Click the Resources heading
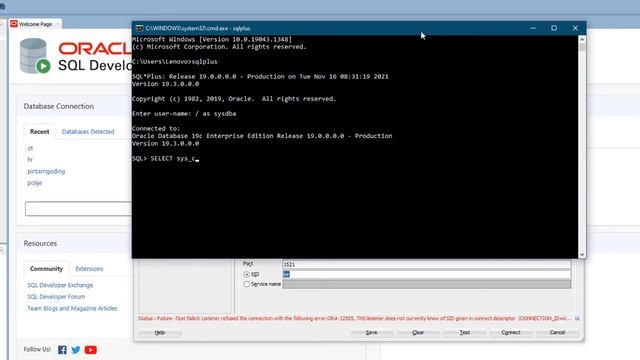The width and height of the screenshot is (640, 360). point(40,243)
